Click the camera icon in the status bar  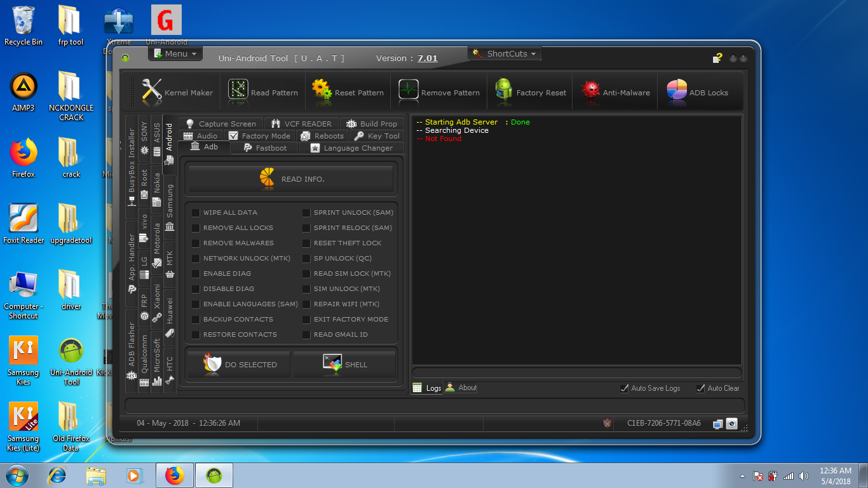pyautogui.click(x=732, y=424)
